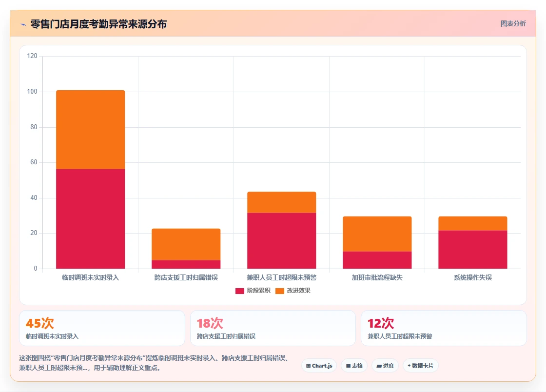Click the 改进效果 legend label
546x392 pixels.
(x=298, y=291)
